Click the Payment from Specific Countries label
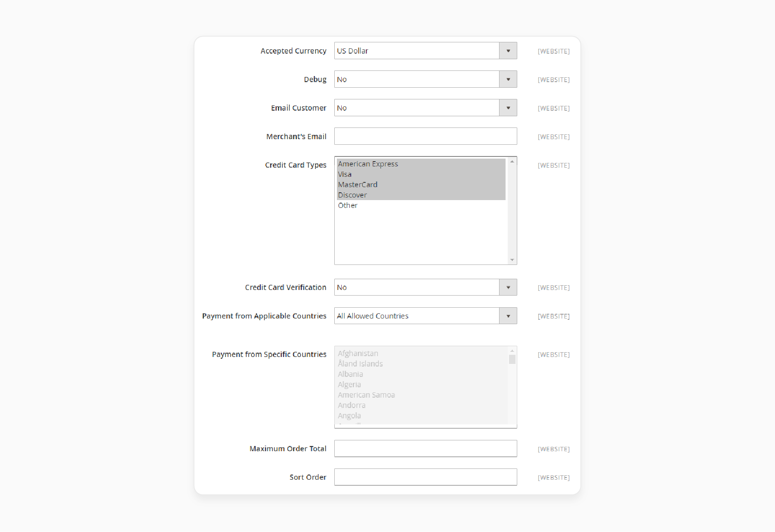 pos(269,354)
